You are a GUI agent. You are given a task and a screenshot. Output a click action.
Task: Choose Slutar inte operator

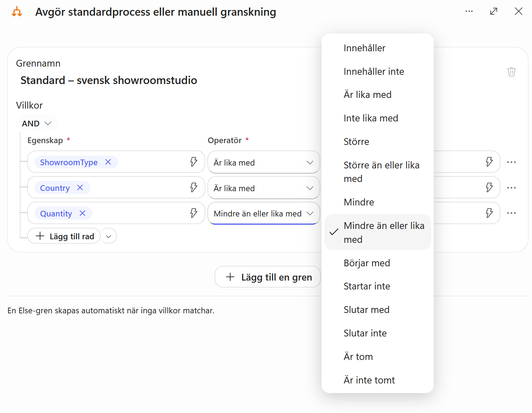pos(377,333)
